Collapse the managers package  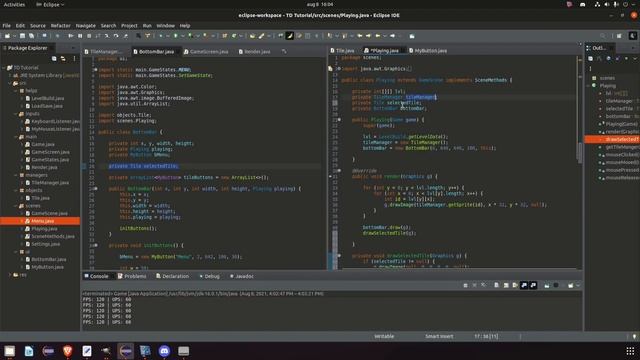coord(16,175)
